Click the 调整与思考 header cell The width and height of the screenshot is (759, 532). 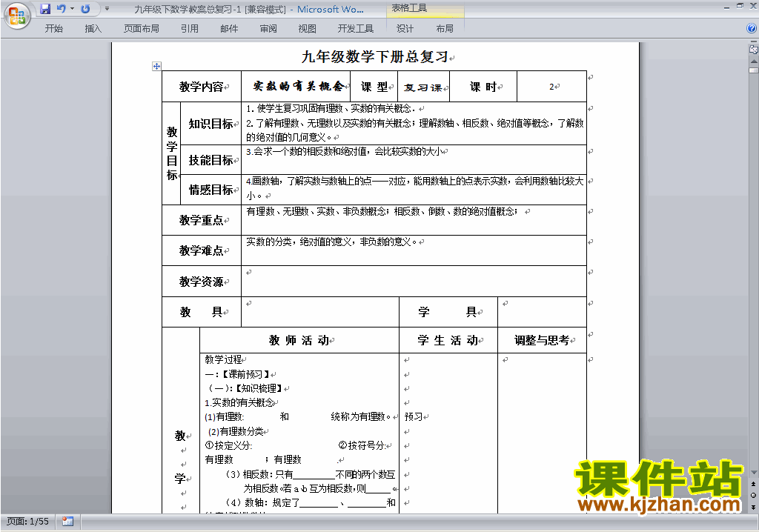point(542,340)
